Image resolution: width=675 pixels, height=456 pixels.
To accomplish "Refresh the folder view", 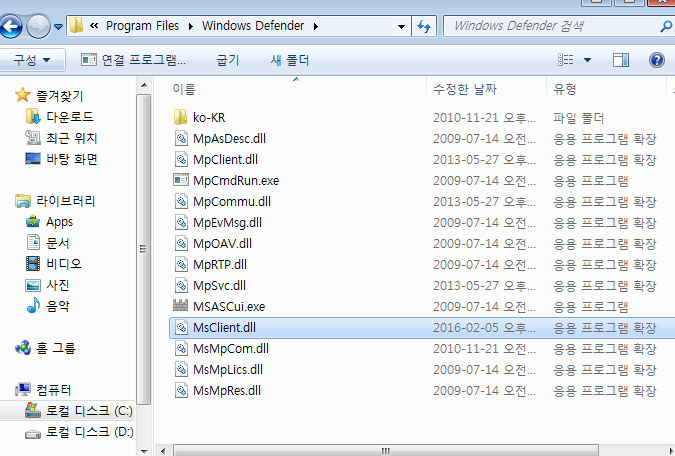I will (424, 27).
